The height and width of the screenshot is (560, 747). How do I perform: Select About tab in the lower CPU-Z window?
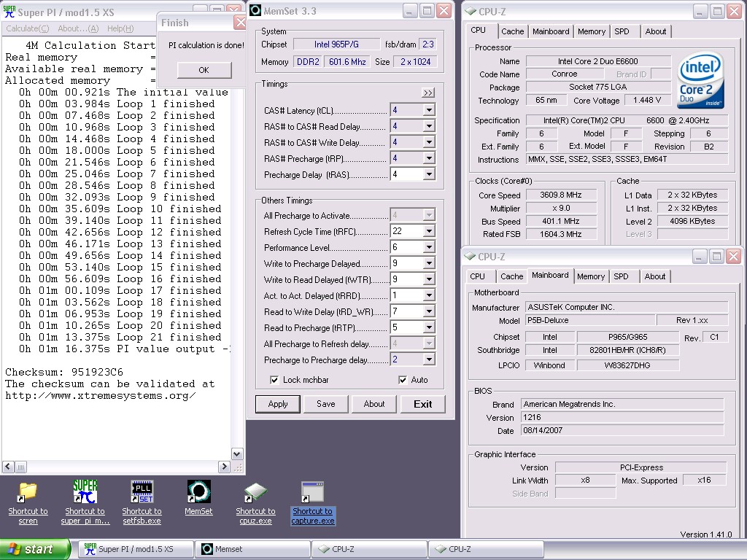[x=655, y=276]
